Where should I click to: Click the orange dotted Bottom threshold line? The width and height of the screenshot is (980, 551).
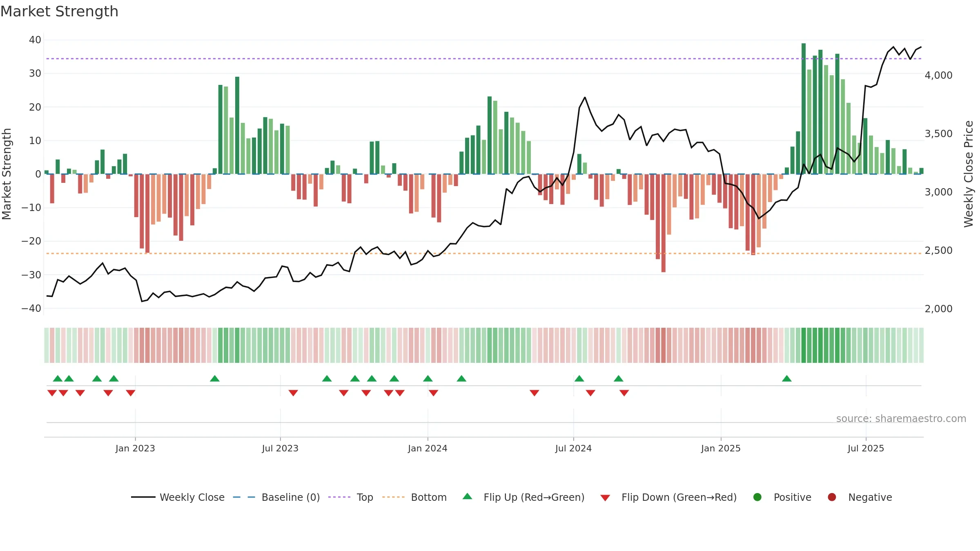point(484,253)
